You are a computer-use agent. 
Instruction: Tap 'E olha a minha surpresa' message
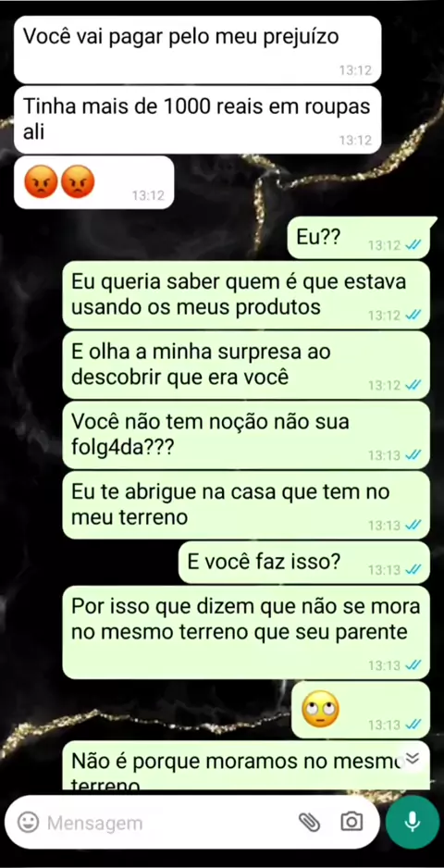pyautogui.click(x=246, y=365)
